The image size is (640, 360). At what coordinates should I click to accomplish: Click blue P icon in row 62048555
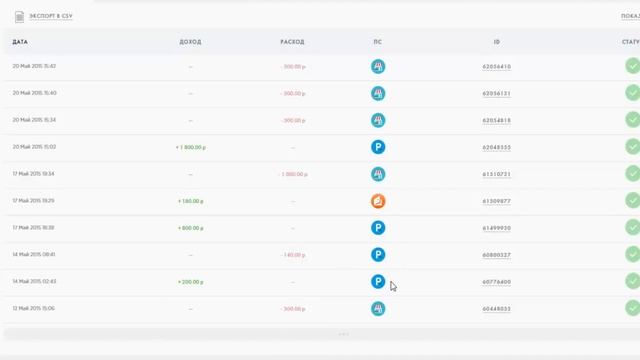378,147
